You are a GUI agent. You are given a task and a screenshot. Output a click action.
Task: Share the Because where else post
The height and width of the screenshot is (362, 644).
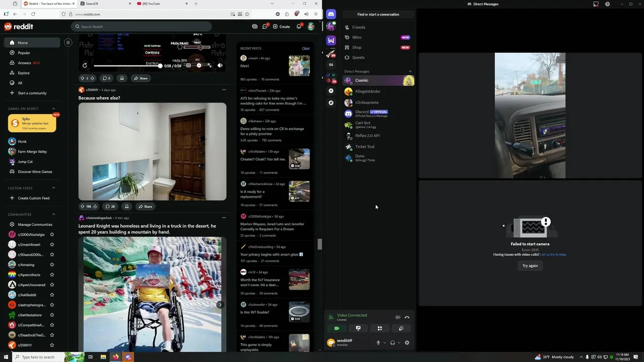tap(145, 206)
